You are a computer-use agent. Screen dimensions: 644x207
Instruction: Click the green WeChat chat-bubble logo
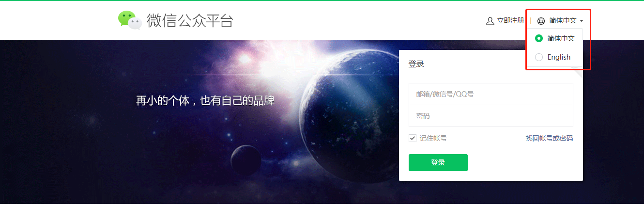tap(130, 20)
